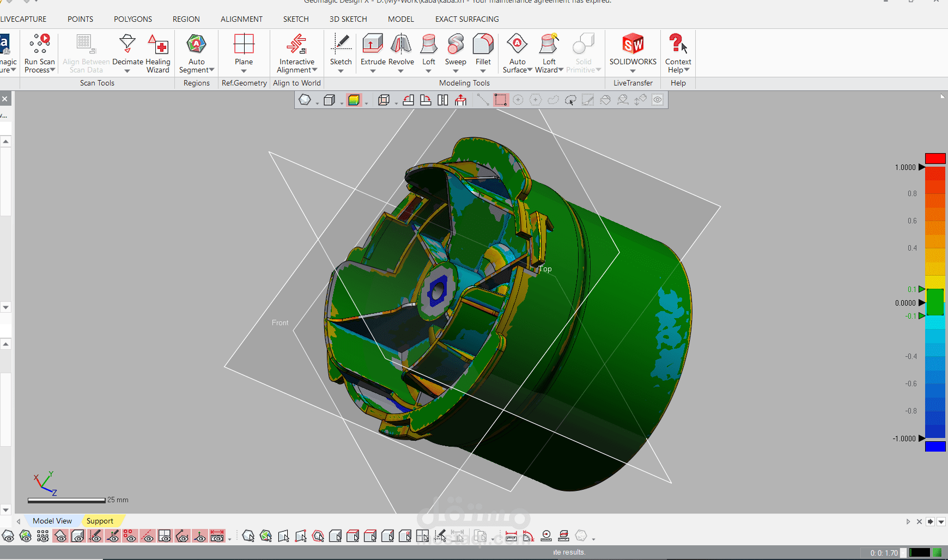
Task: Expand the Plane tool dropdown arrow
Action: pyautogui.click(x=244, y=71)
